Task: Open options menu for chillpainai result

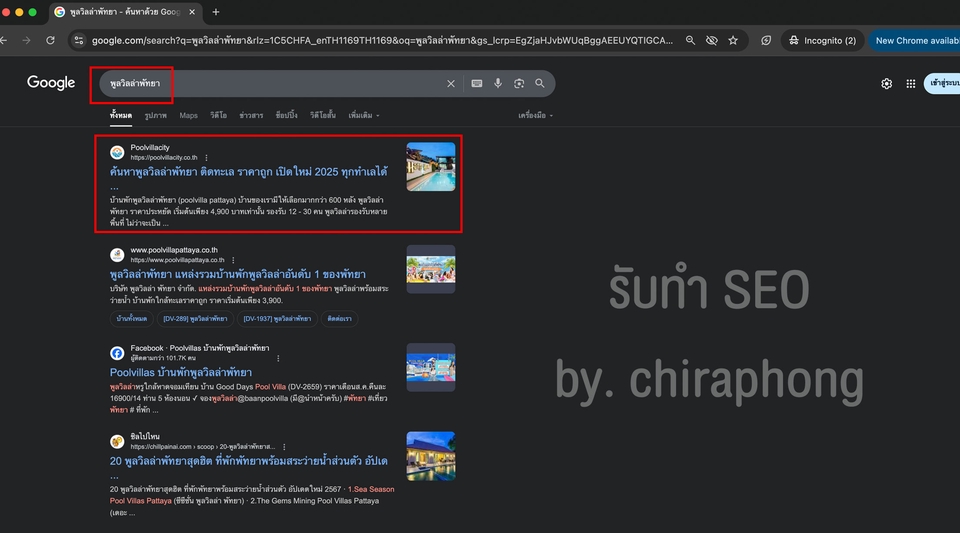Action: pos(284,447)
